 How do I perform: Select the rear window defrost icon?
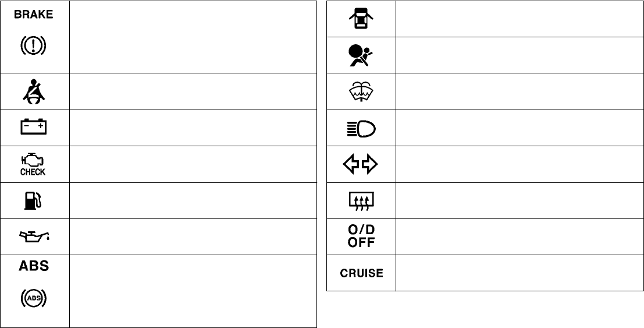(361, 202)
